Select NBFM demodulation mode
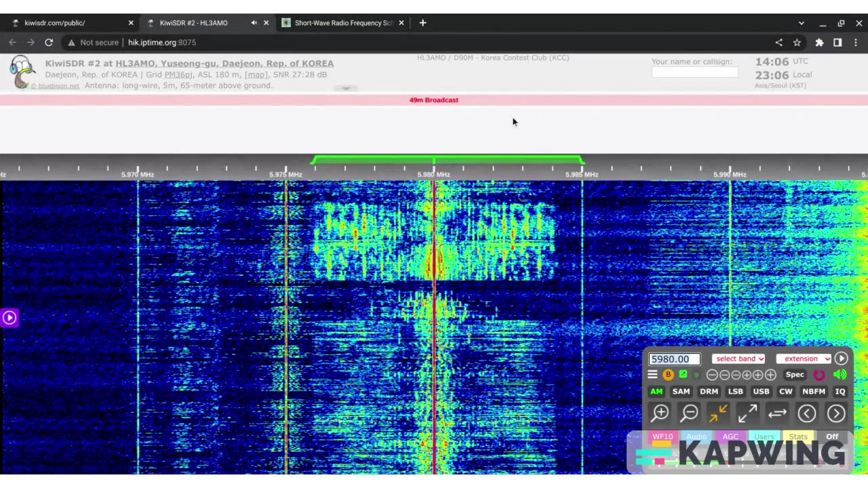This screenshot has width=868, height=488. (813, 391)
